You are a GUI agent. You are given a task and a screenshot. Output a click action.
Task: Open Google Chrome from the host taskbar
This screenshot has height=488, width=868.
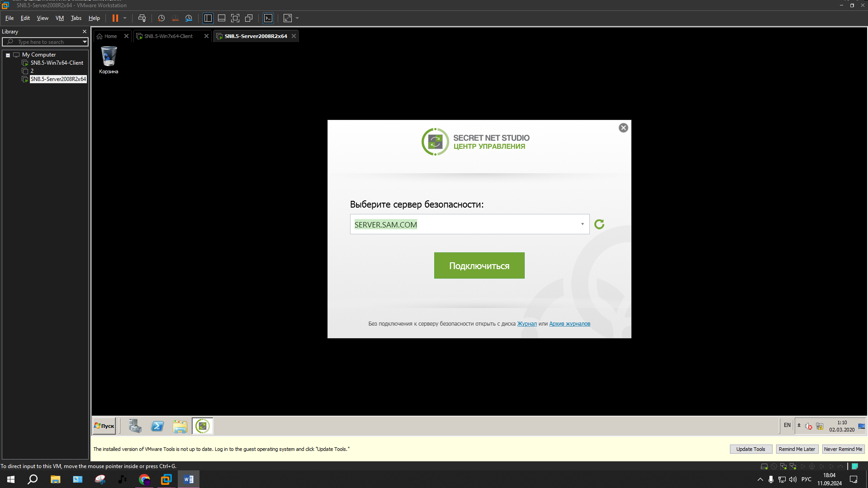[144, 479]
